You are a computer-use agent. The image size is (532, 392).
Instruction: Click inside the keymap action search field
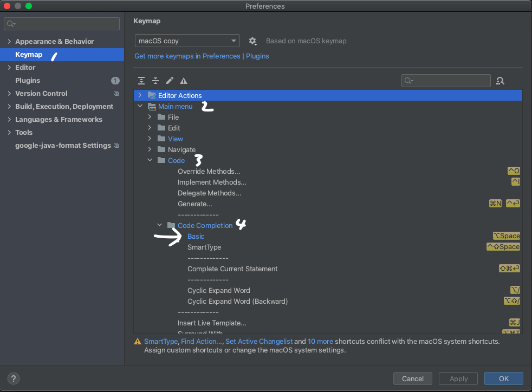click(x=446, y=80)
